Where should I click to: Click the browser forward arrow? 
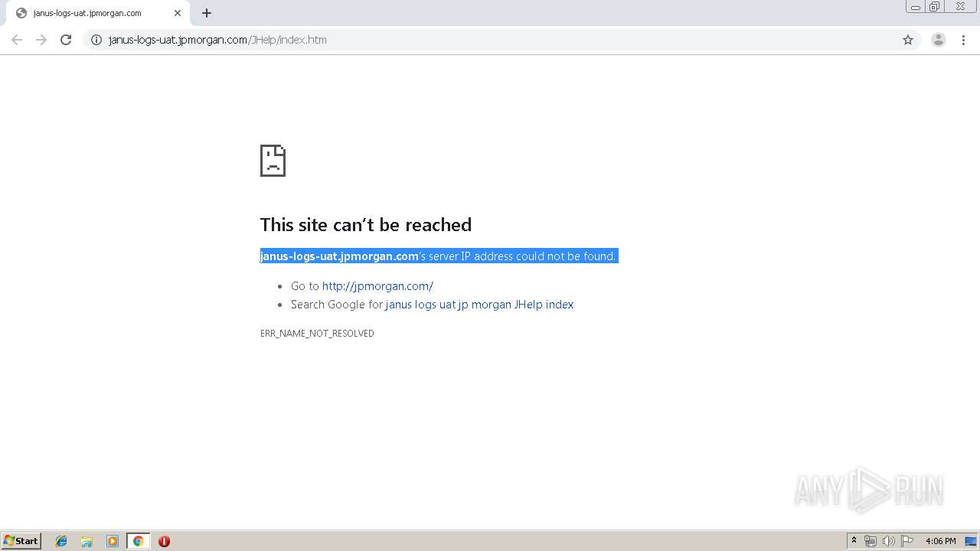tap(41, 40)
